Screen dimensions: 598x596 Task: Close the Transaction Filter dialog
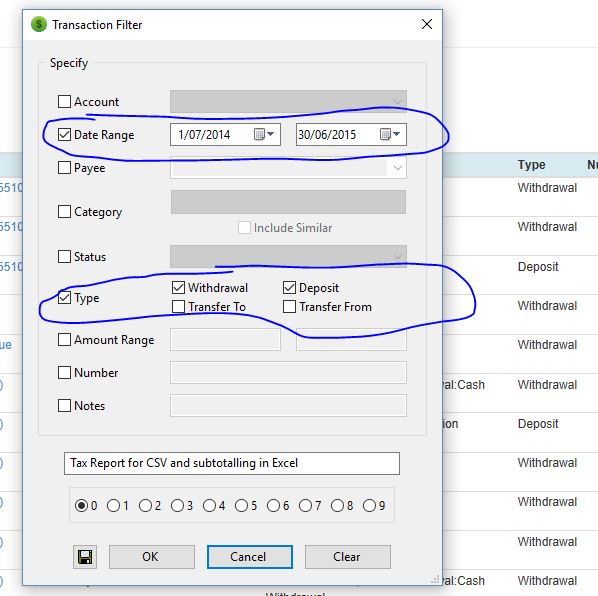pos(427,24)
